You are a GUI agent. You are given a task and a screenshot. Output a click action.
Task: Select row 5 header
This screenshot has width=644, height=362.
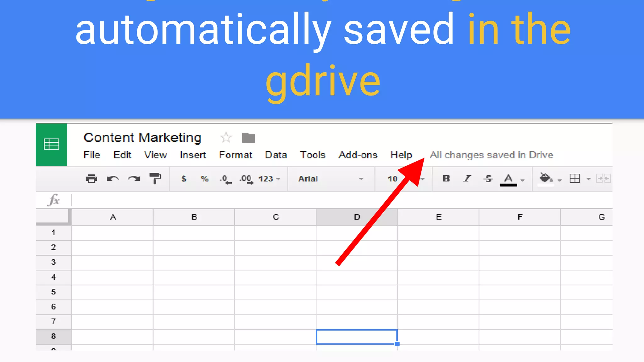coord(54,292)
